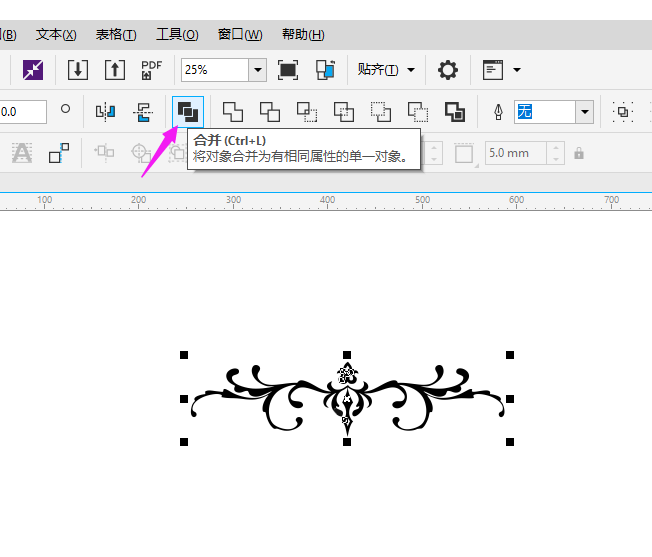Click the application launcher window icon

click(493, 69)
